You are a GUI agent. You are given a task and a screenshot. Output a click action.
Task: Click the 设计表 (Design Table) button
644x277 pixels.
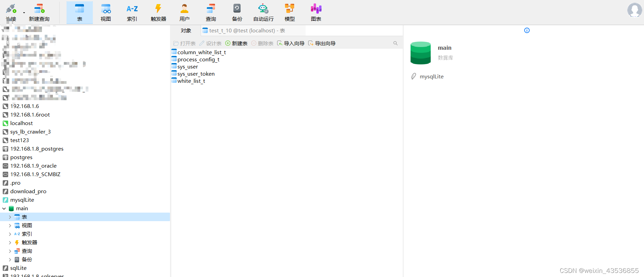pyautogui.click(x=211, y=43)
